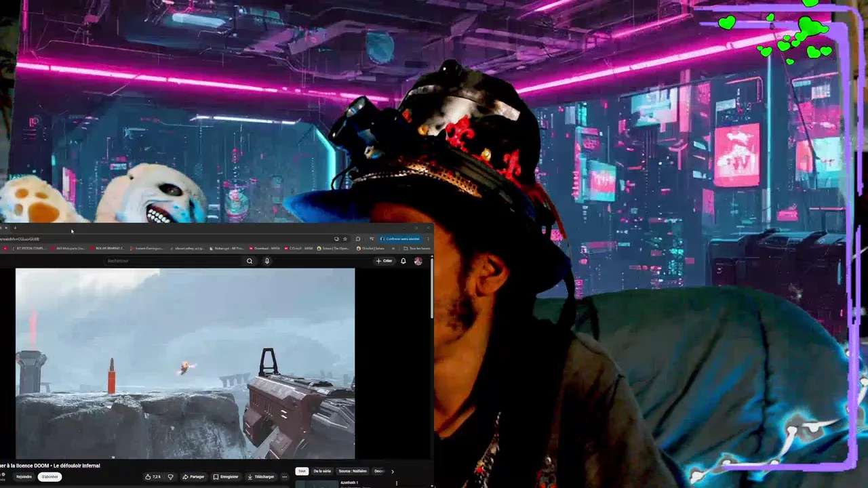868x488 pixels.
Task: Open the Nakariyel bookmark
Action: point(227,248)
